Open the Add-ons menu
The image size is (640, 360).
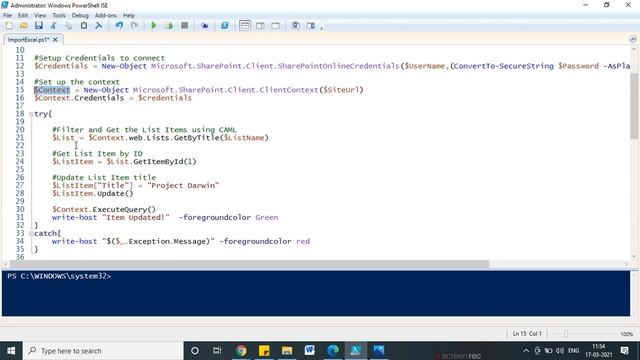click(x=106, y=16)
